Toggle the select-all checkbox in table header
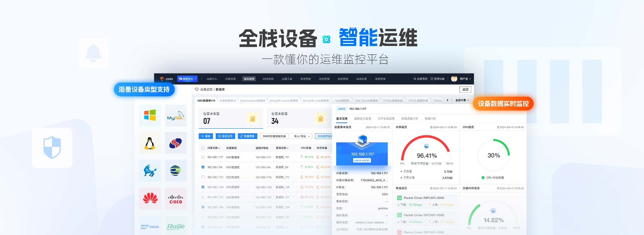 (x=203, y=148)
